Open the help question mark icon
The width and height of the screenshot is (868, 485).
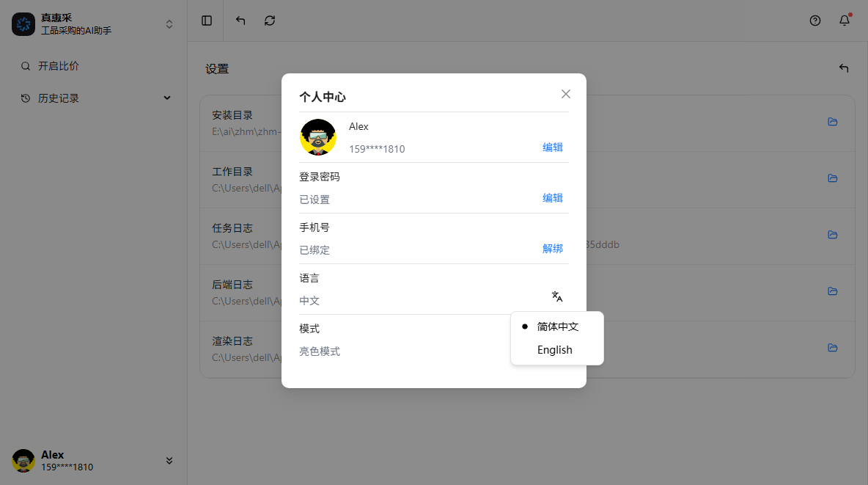(x=815, y=21)
